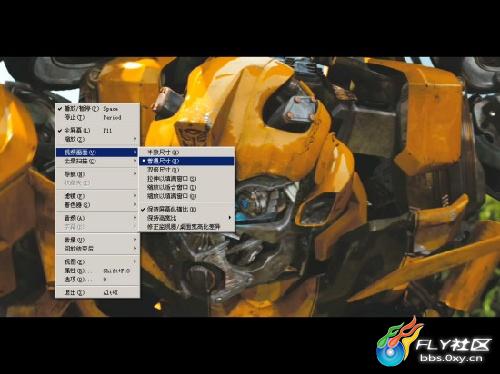Open properties item with Shift+F10 shortcut
This screenshot has height=374, width=500.
click(x=97, y=271)
